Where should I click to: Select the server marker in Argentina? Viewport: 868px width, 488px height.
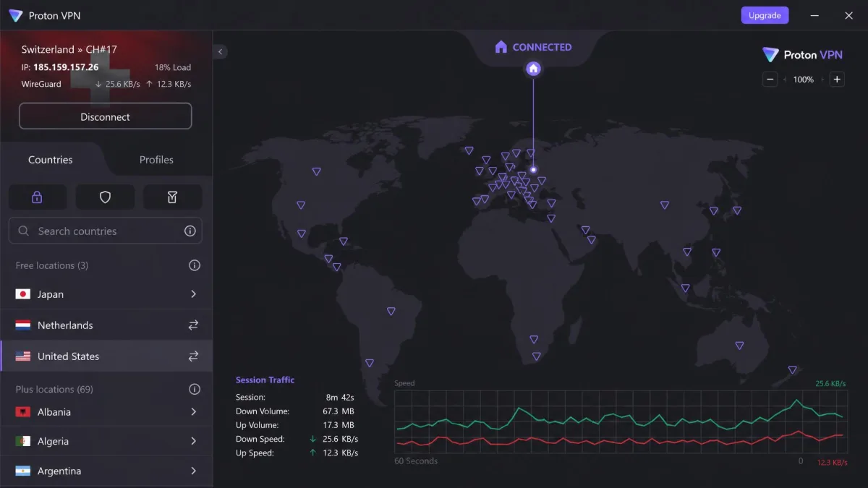click(370, 363)
